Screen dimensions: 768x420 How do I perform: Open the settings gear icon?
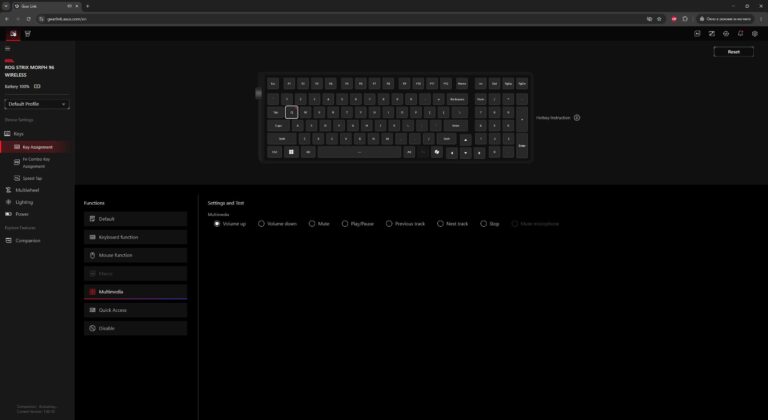[754, 34]
